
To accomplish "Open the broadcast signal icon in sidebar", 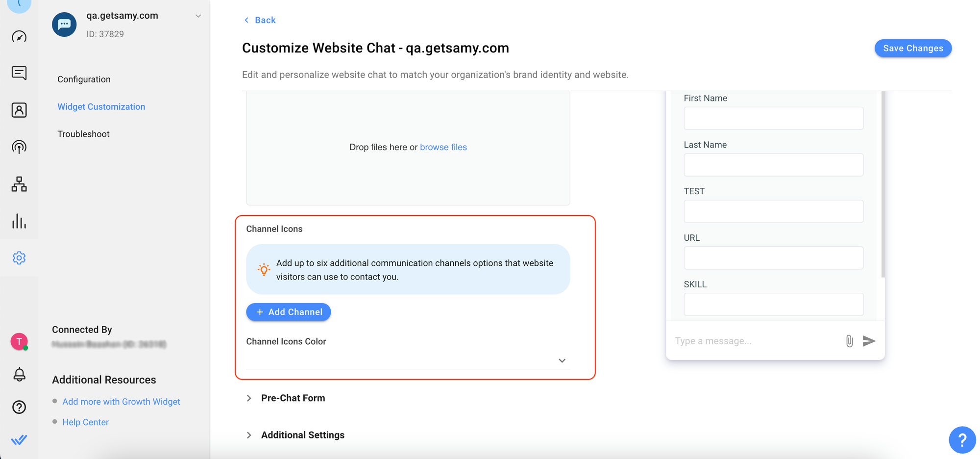I will (x=19, y=147).
